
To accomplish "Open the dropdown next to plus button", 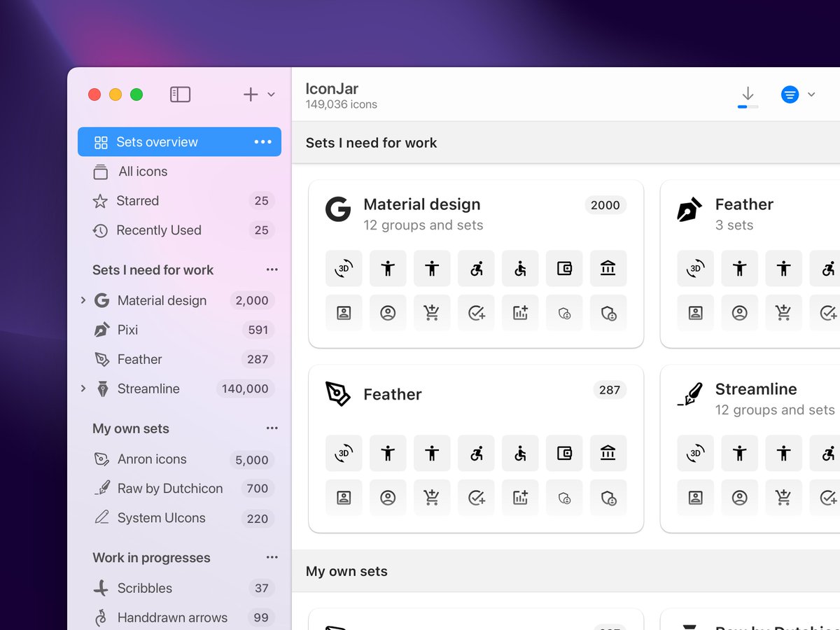I will pyautogui.click(x=272, y=94).
